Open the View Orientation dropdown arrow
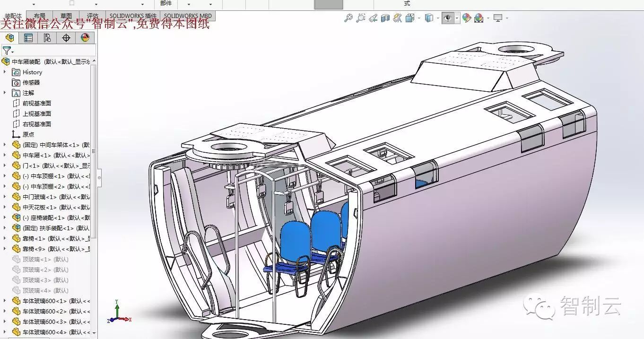This screenshot has height=339, width=644. (x=419, y=18)
